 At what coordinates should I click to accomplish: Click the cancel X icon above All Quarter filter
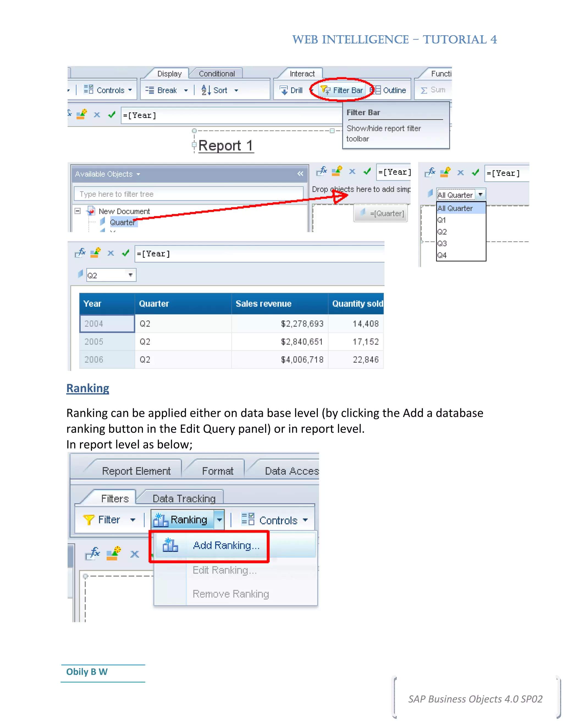[x=461, y=173]
